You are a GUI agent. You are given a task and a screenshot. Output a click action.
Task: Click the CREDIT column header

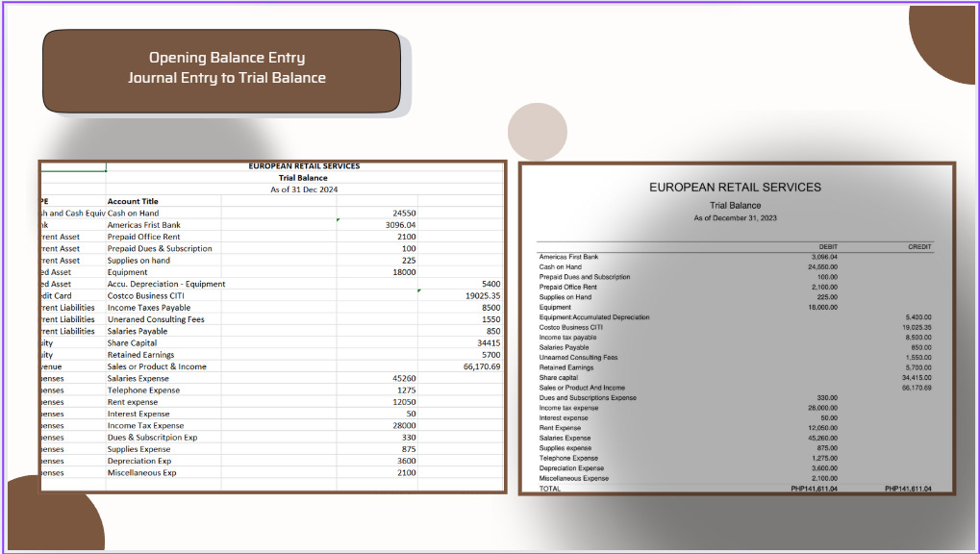[919, 247]
